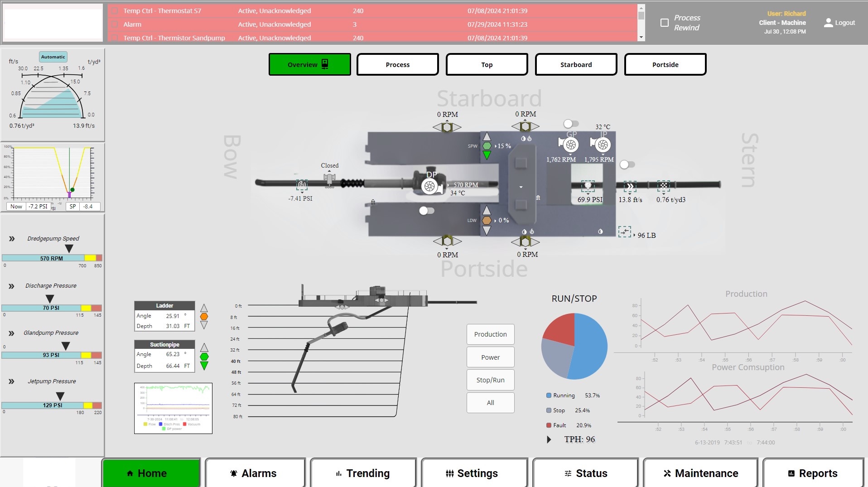Expand the TPH details arrow
The height and width of the screenshot is (487, 868).
tap(549, 439)
